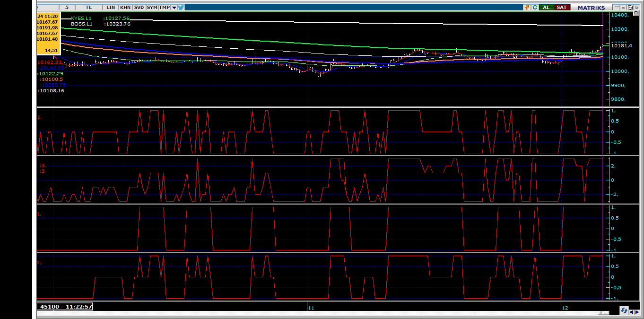Click the 14,51 value in yellow box
The width and height of the screenshot is (644, 319).
(x=51, y=50)
